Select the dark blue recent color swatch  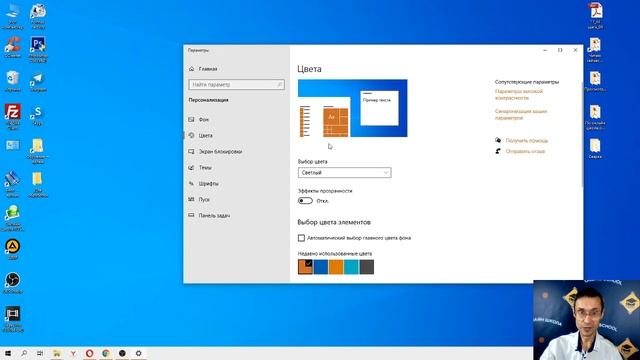tap(320, 267)
